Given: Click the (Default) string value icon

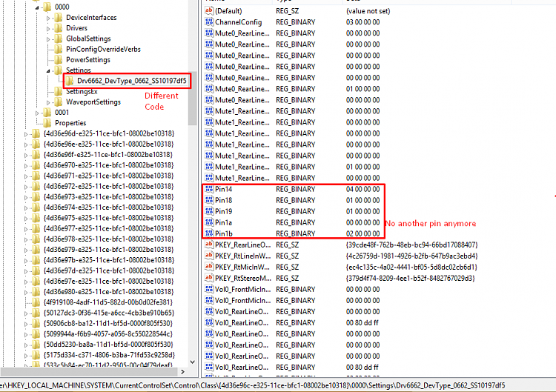Looking at the screenshot, I should 209,11.
